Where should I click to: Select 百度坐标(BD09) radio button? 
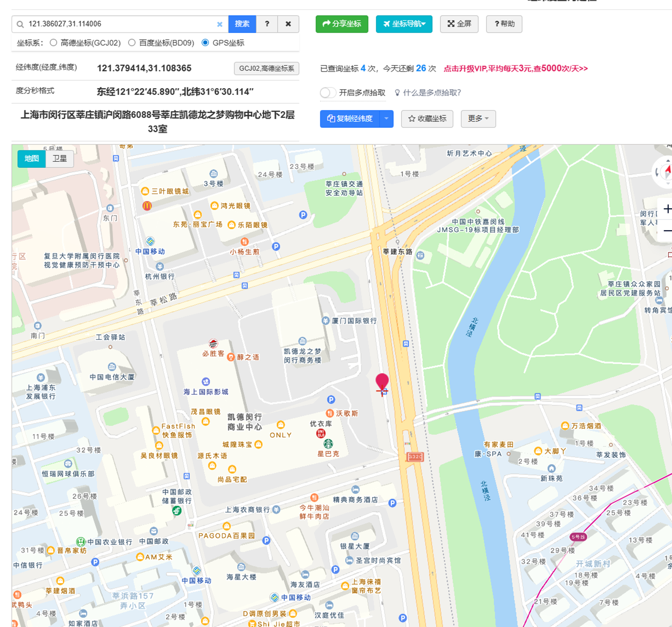point(132,43)
